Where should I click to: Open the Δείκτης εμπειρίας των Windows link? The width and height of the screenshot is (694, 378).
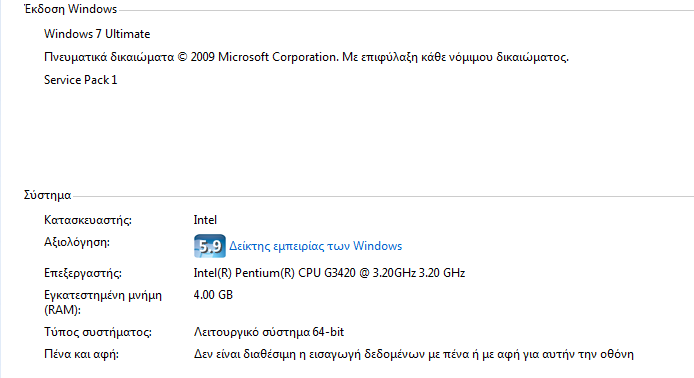pos(316,246)
